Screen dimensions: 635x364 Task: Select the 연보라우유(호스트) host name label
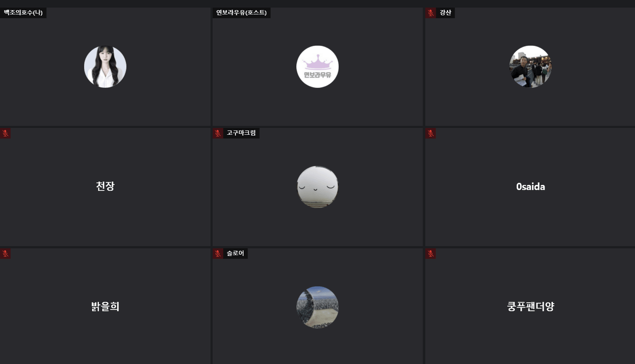(241, 12)
